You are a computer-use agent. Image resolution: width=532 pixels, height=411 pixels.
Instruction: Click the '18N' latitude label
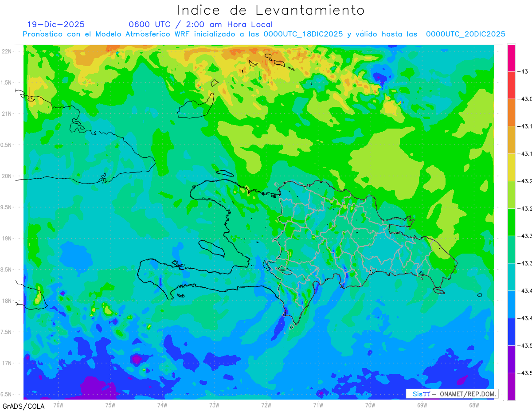tap(8, 301)
